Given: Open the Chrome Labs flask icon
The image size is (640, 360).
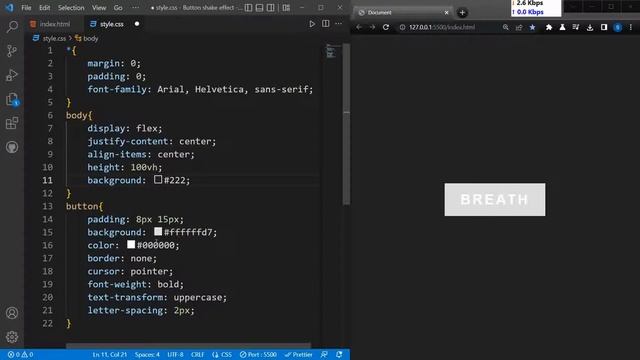Looking at the screenshot, I should 562,27.
